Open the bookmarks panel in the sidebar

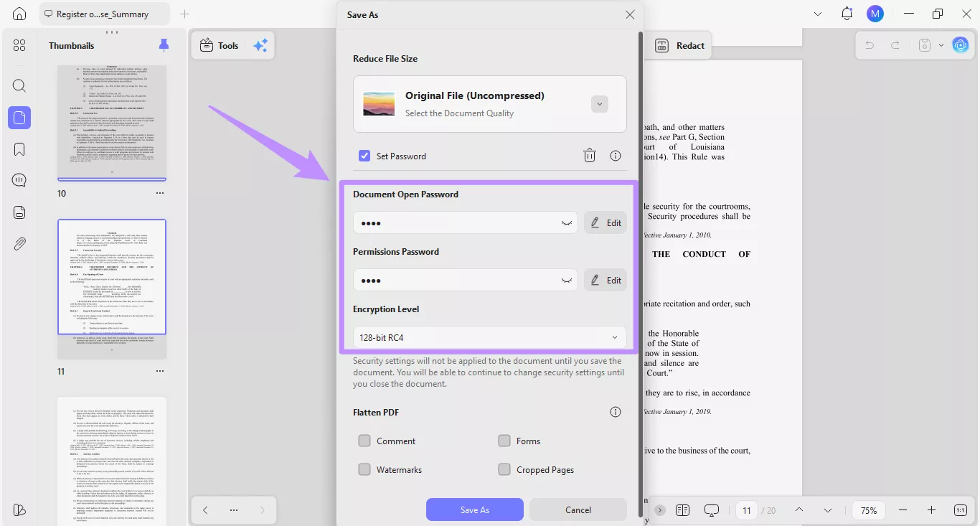coord(19,149)
